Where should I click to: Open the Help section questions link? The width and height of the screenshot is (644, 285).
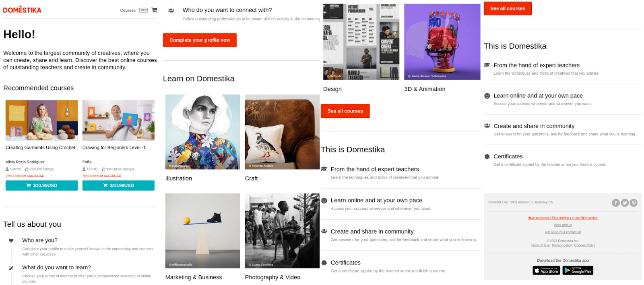click(563, 218)
